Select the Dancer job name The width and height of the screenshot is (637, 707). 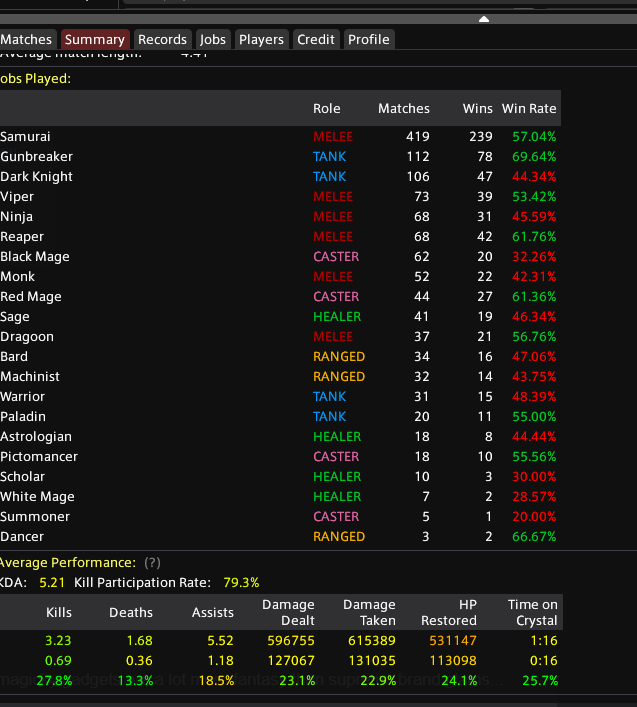(x=22, y=537)
